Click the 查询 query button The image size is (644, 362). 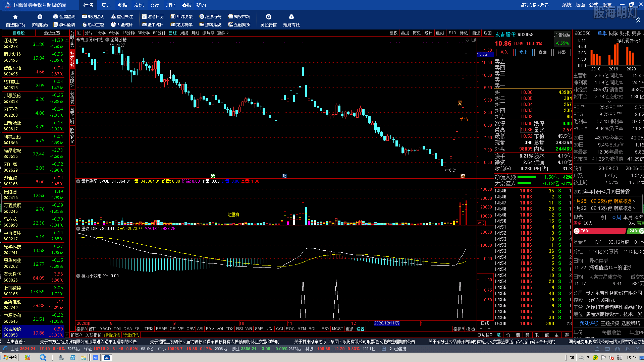click(543, 52)
